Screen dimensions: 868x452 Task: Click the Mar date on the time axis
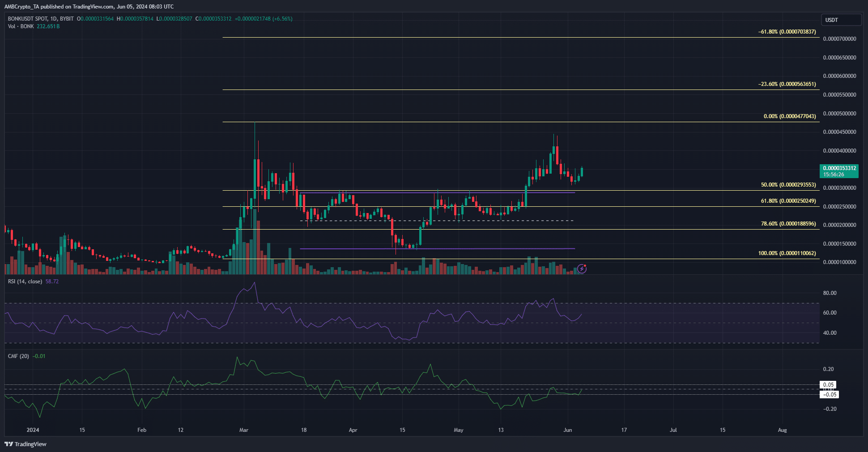point(244,430)
